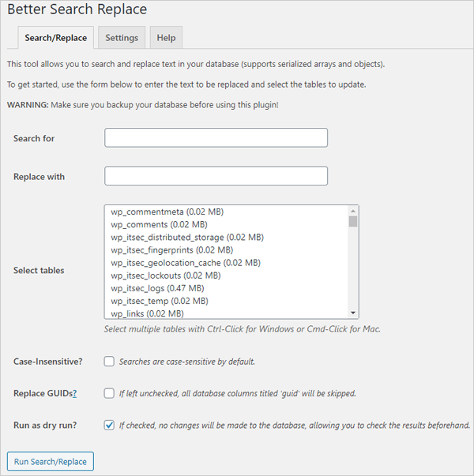Open the Search/Replace tab
Image resolution: width=474 pixels, height=476 pixels.
[55, 38]
